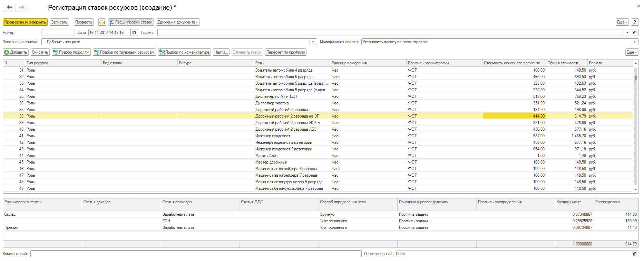Sort by 'Роль' column header
The width and height of the screenshot is (644, 261).
(x=292, y=63)
